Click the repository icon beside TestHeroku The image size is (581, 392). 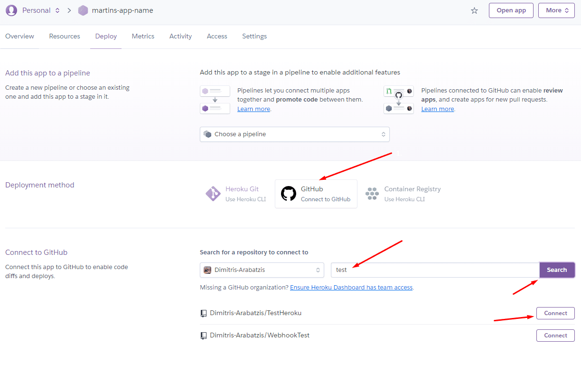[x=204, y=313]
